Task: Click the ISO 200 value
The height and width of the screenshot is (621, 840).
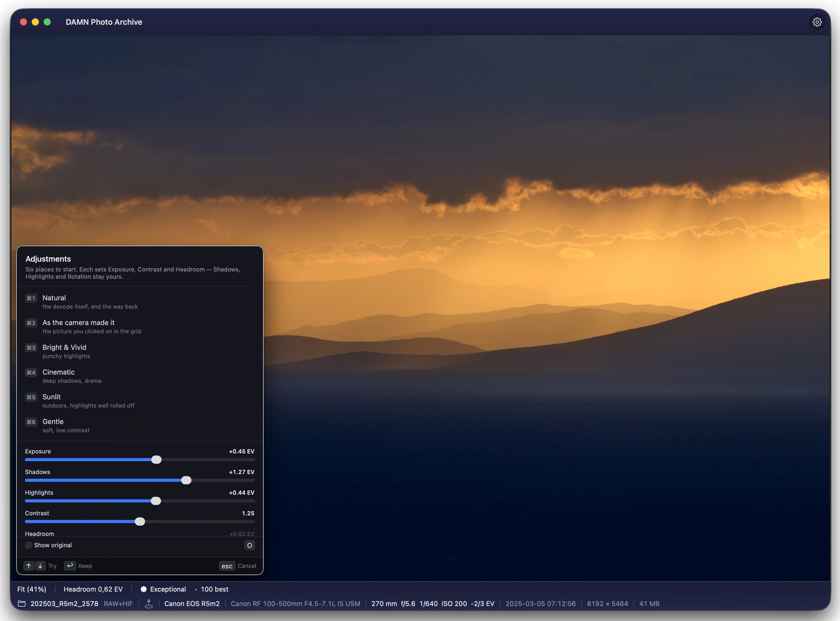Action: pos(454,604)
